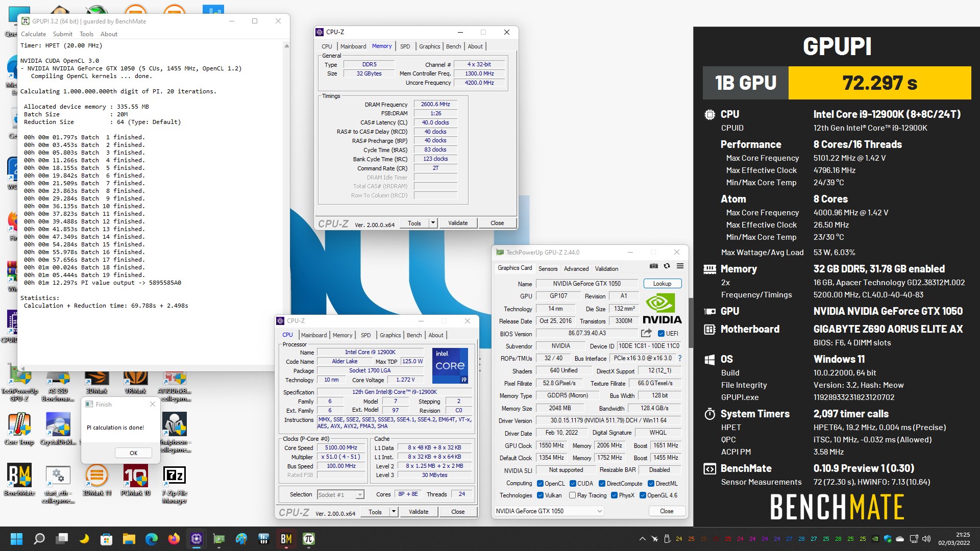This screenshot has height=551, width=980.
Task: Toggle the CUDA checkbox in GPU-Z
Action: click(573, 484)
